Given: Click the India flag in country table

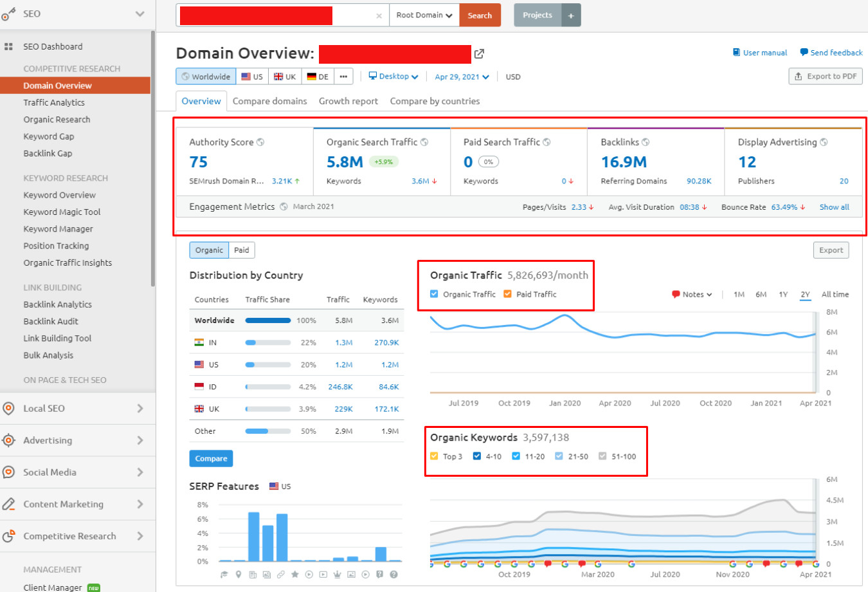Looking at the screenshot, I should [x=199, y=342].
